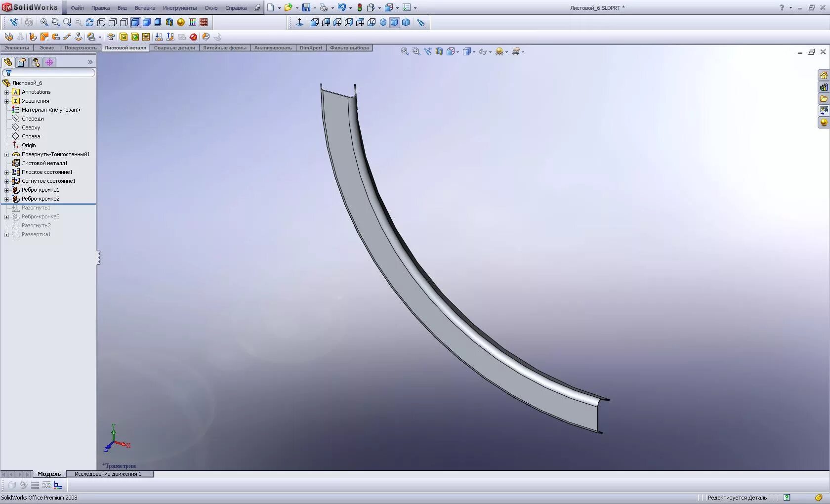Viewport: 830px width, 504px height.
Task: Select the Wireframe display style
Action: 101,22
